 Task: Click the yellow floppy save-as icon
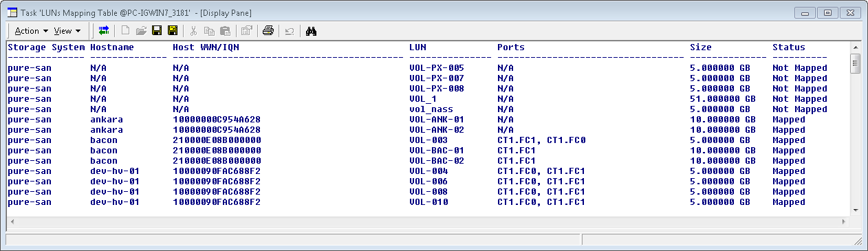coord(173,30)
